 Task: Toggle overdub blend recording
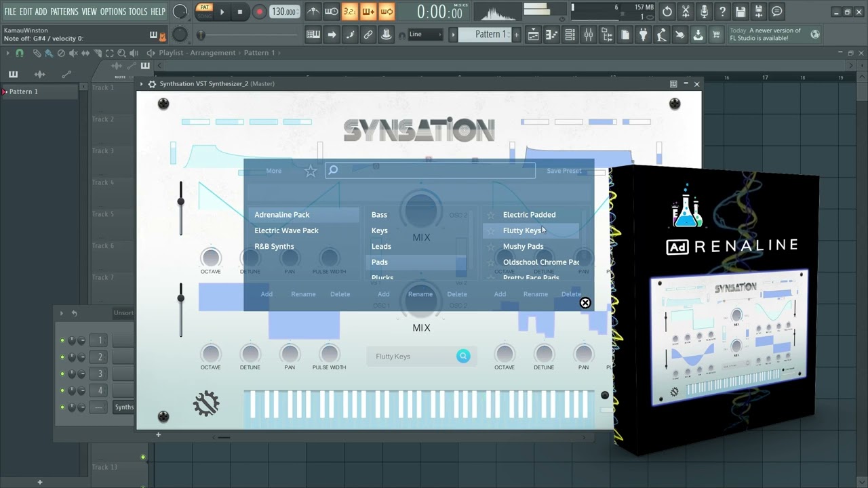click(368, 12)
